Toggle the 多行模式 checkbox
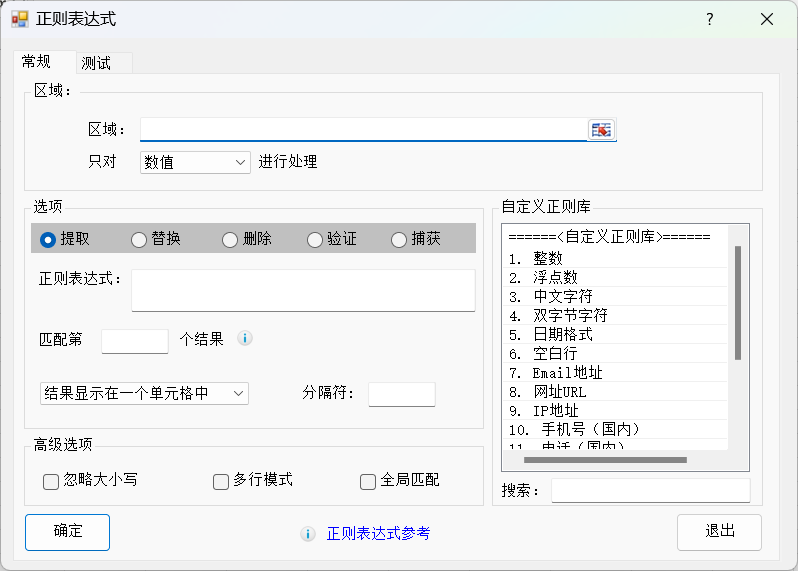 point(221,481)
